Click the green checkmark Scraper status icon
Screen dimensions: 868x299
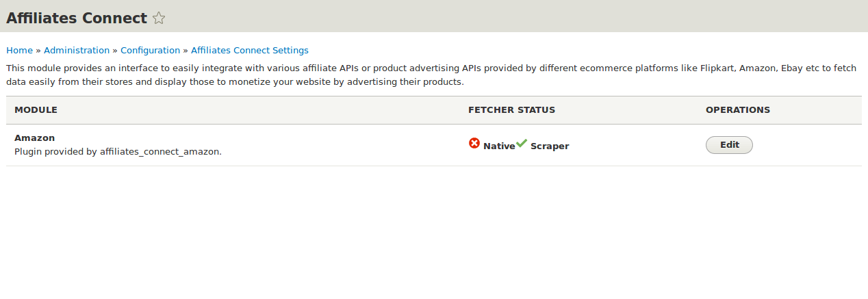point(522,143)
